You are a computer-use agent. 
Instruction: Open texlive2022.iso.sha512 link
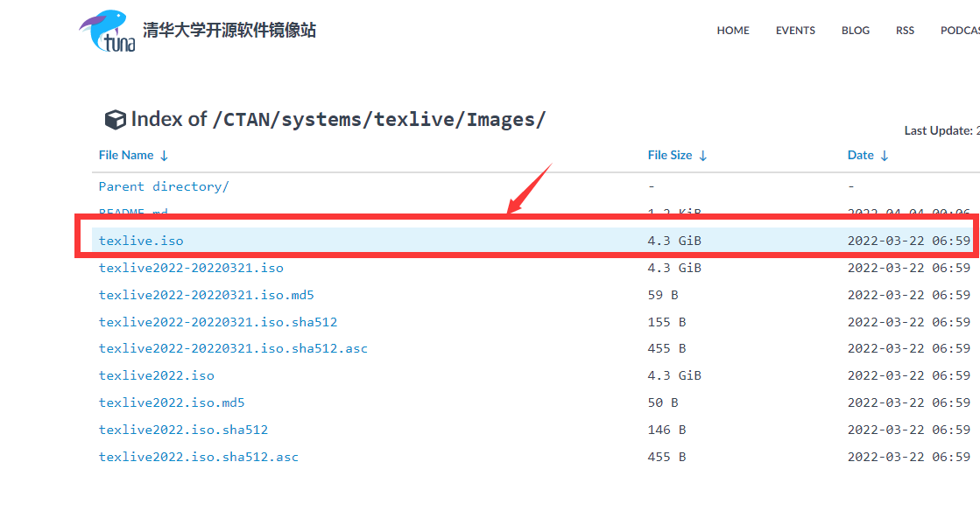pyautogui.click(x=183, y=430)
